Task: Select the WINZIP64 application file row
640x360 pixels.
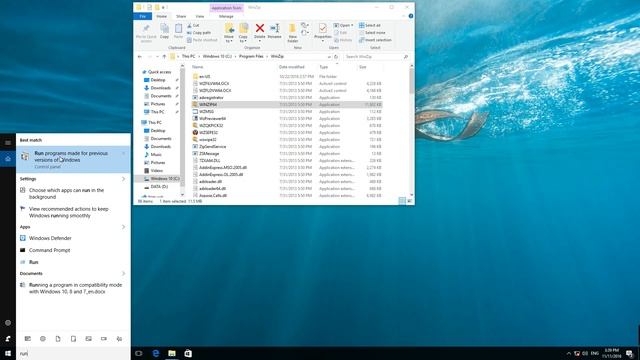Action: (287, 104)
